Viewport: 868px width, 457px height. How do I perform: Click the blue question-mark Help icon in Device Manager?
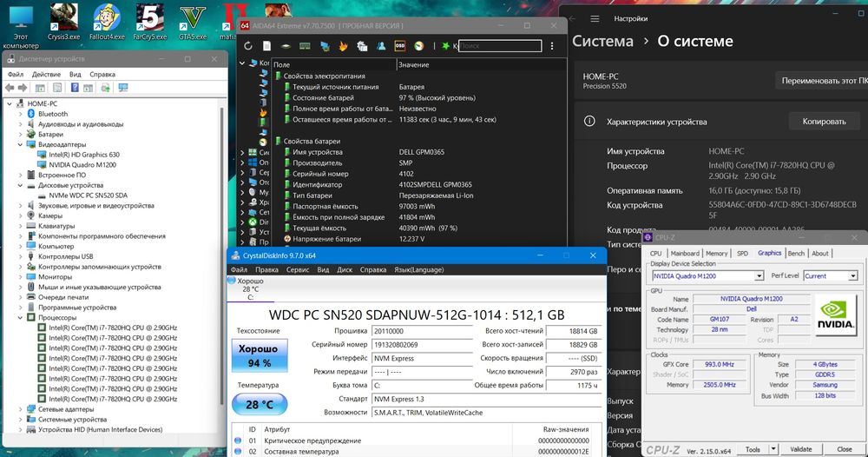(75, 88)
